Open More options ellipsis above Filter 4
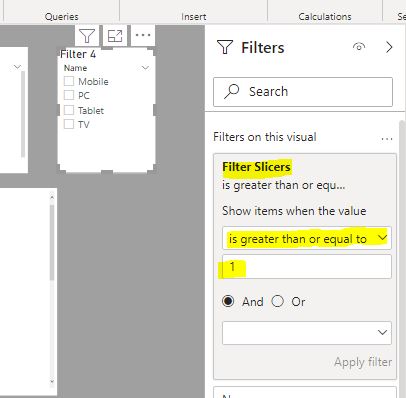 pyautogui.click(x=143, y=35)
